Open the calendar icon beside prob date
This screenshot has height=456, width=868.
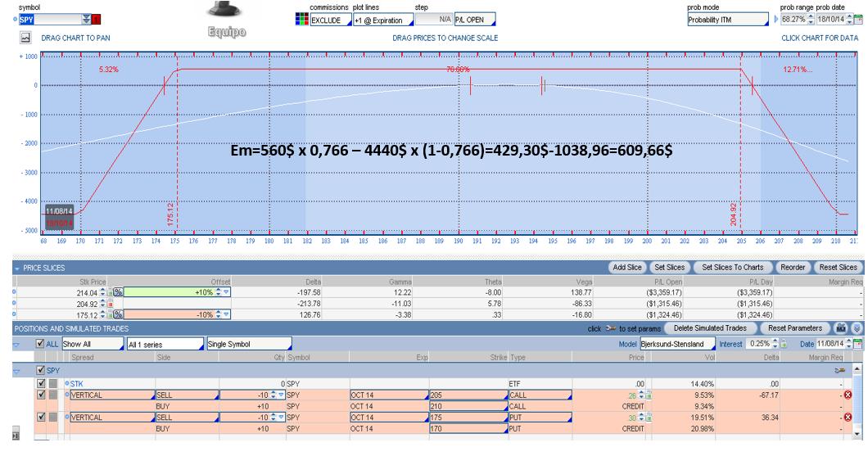[858, 20]
